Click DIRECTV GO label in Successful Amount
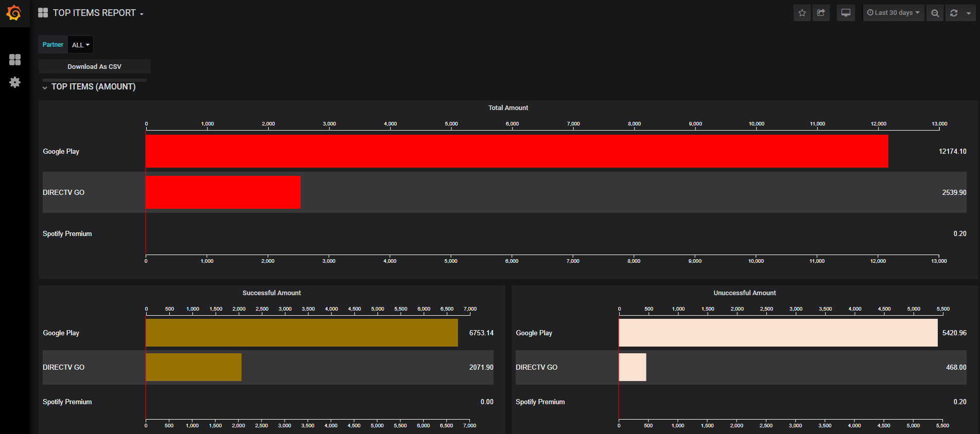The width and height of the screenshot is (980, 434). (x=64, y=367)
